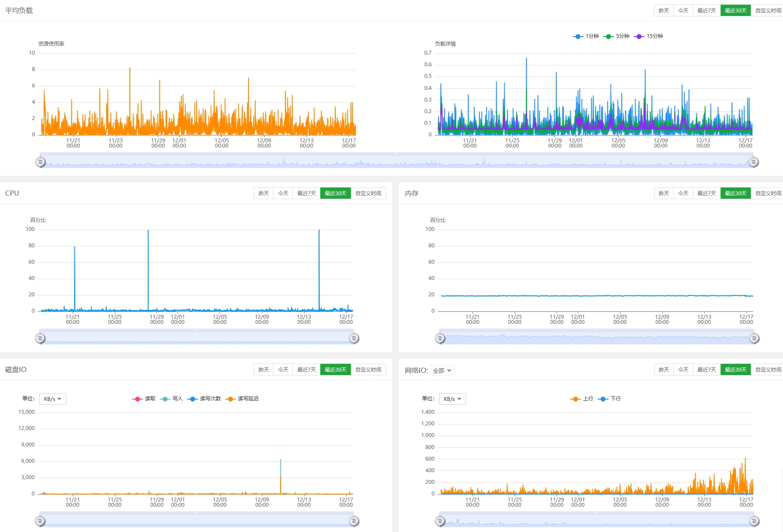
Task: Select 昨天 in the 内存 panel
Action: [663, 193]
